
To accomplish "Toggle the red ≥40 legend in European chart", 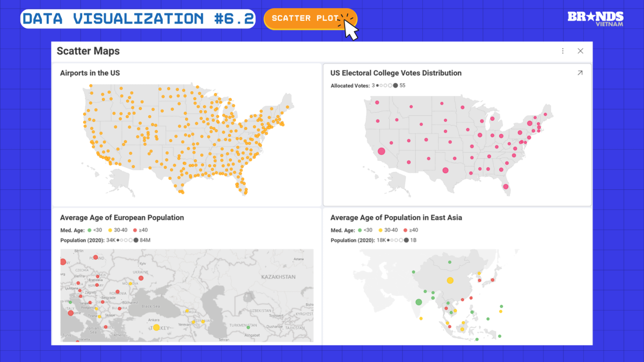I will (x=140, y=230).
